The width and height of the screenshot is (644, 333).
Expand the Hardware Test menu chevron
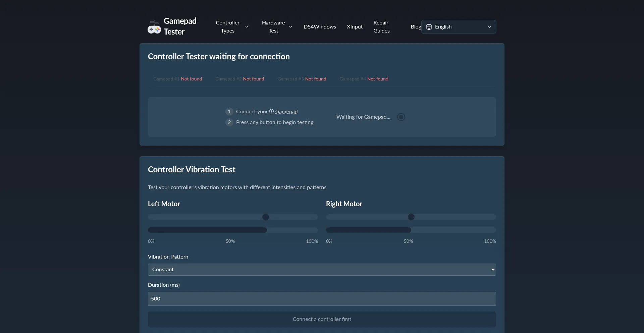[x=290, y=27]
